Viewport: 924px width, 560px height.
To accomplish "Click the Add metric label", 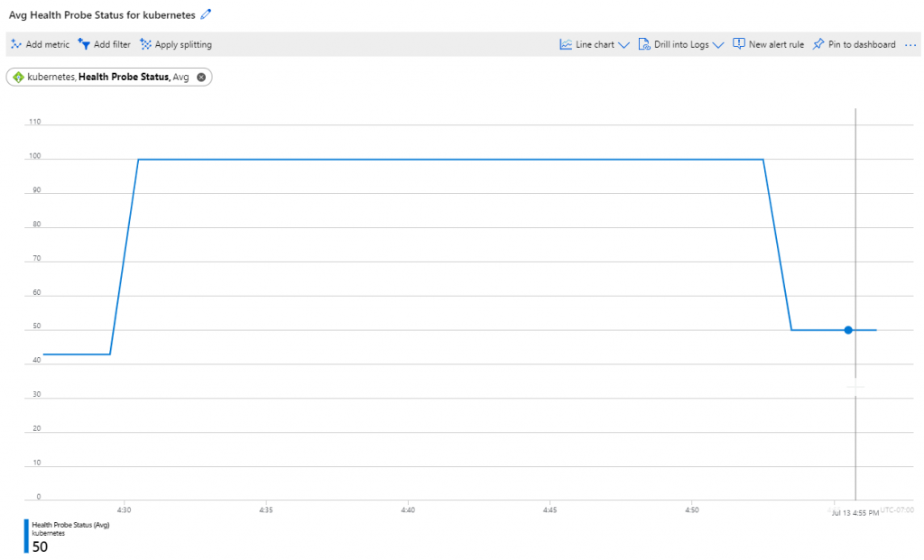I will pyautogui.click(x=47, y=44).
